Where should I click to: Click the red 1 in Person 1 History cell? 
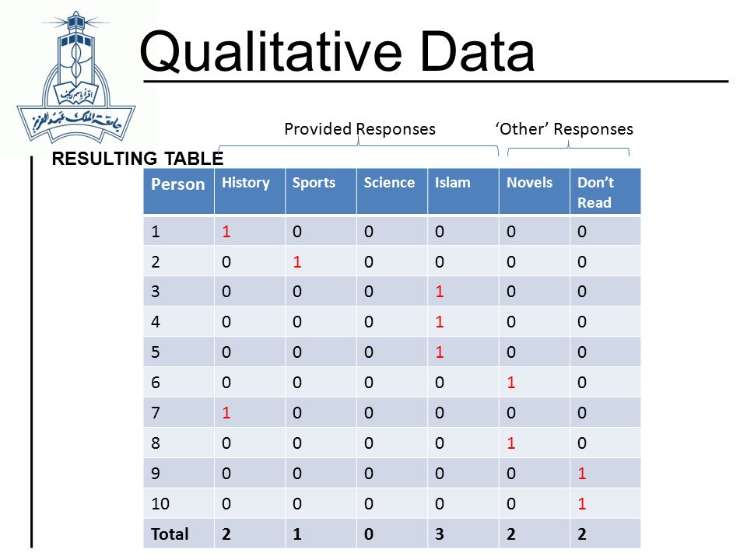coord(226,232)
